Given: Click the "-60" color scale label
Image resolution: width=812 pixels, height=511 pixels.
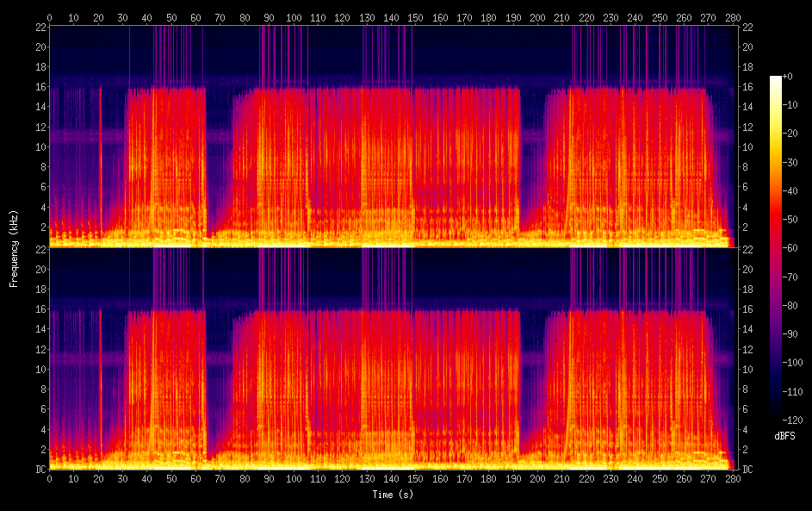Looking at the screenshot, I should click(790, 247).
